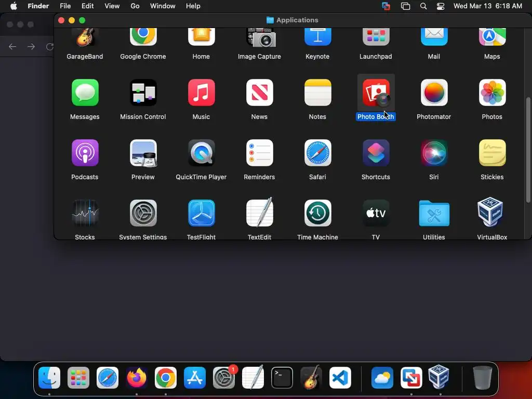The image size is (532, 399).
Task: Select the Time Machine app icon
Action: (317, 213)
